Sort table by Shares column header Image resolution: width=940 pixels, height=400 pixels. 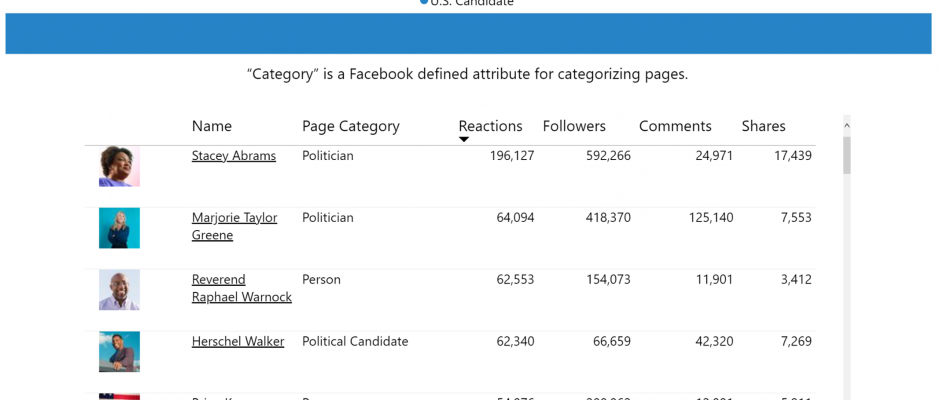point(763,126)
